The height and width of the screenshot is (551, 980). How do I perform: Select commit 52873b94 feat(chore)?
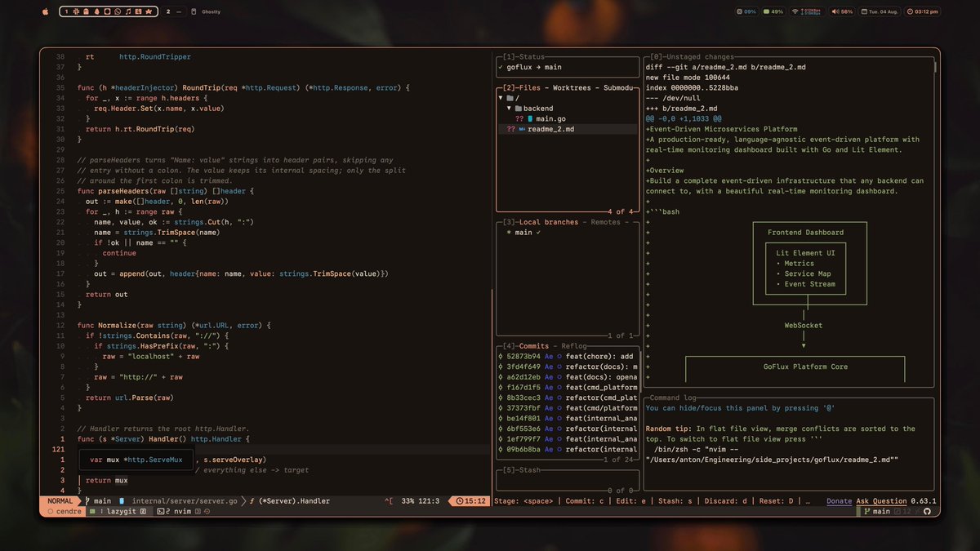(x=568, y=357)
